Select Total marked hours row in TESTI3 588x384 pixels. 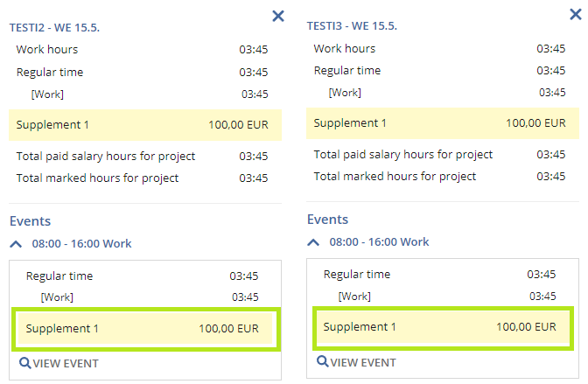tap(439, 176)
